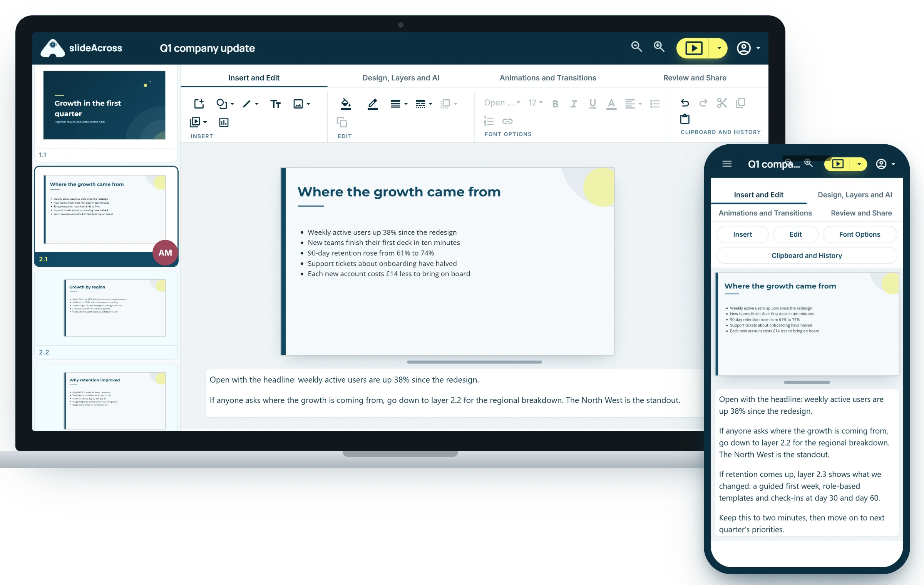Select the Growth by region slide thumbnail
The height and width of the screenshot is (585, 924).
click(x=115, y=308)
